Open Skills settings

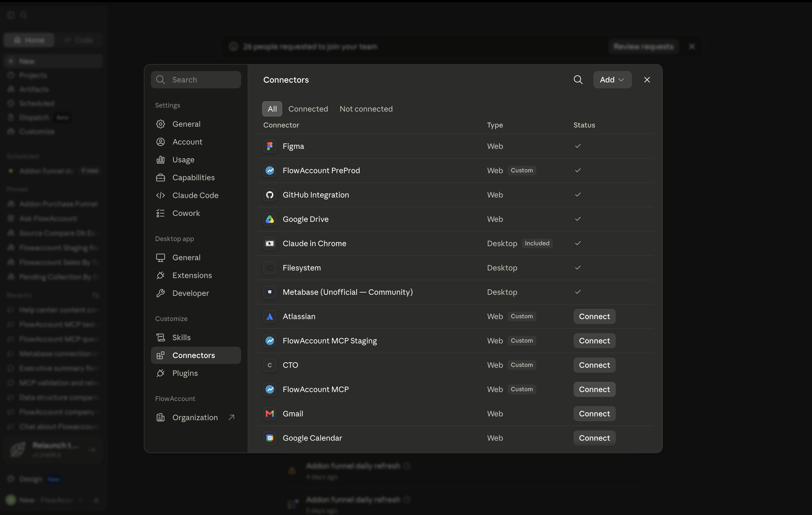pos(196,337)
